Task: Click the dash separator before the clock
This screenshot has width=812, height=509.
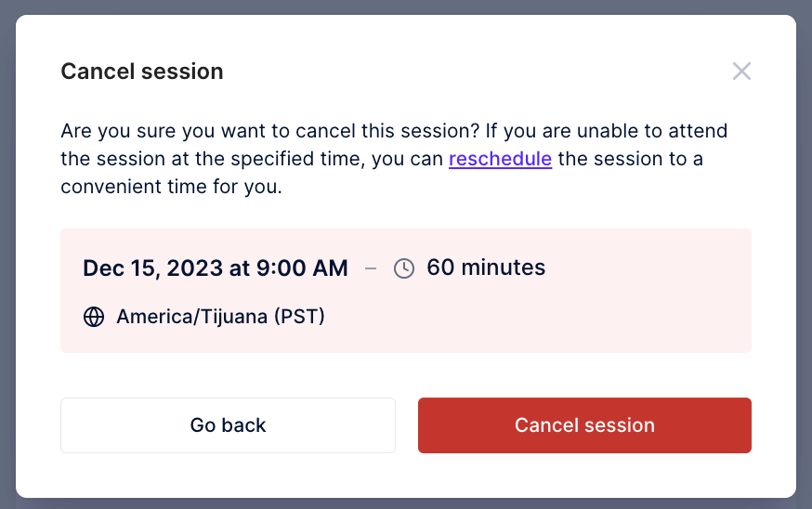Action: [371, 268]
